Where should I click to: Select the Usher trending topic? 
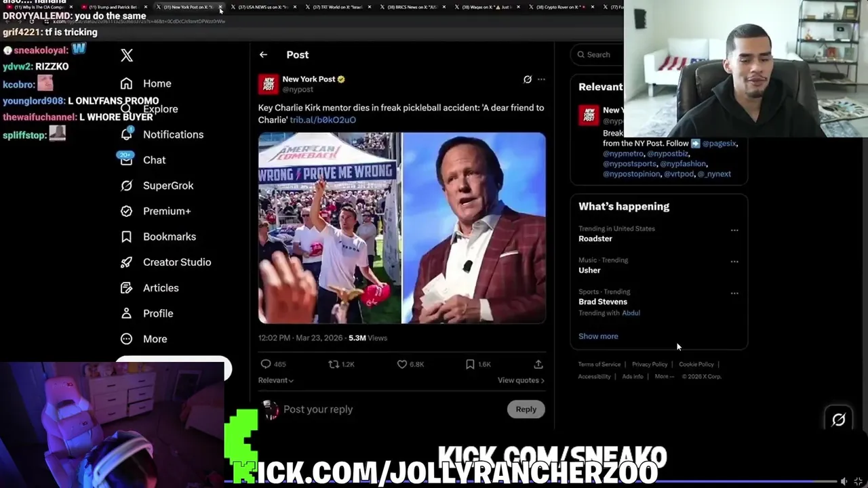[589, 270]
